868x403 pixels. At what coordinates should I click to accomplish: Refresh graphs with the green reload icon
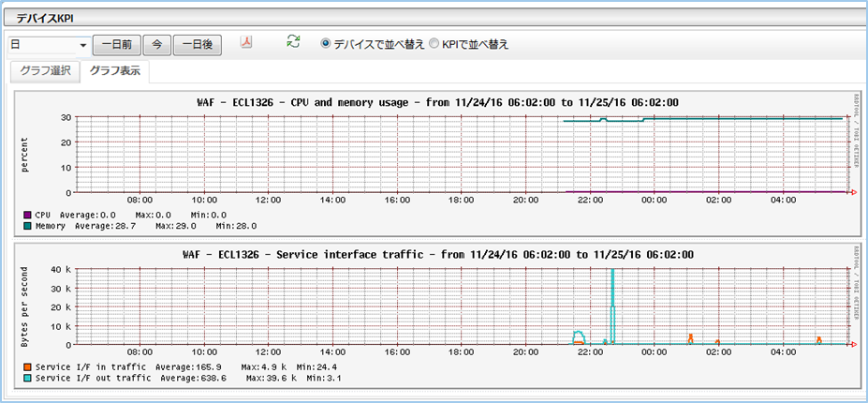click(293, 41)
